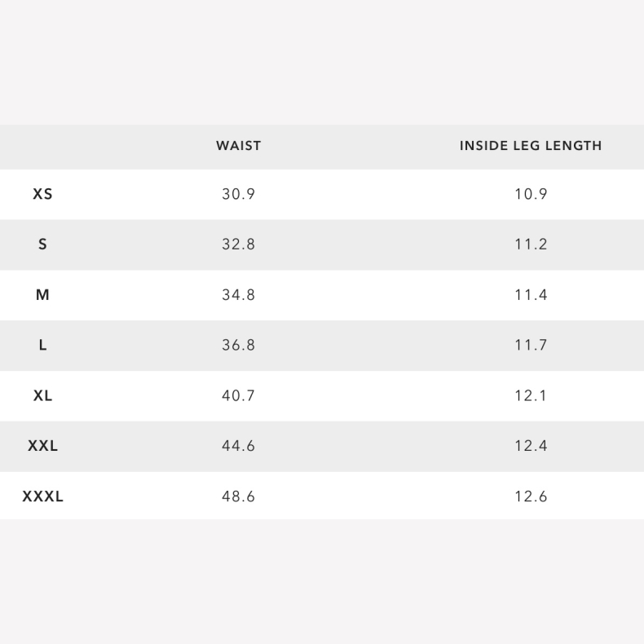The image size is (644, 644).
Task: Click waist value 44.6
Action: coord(238,446)
